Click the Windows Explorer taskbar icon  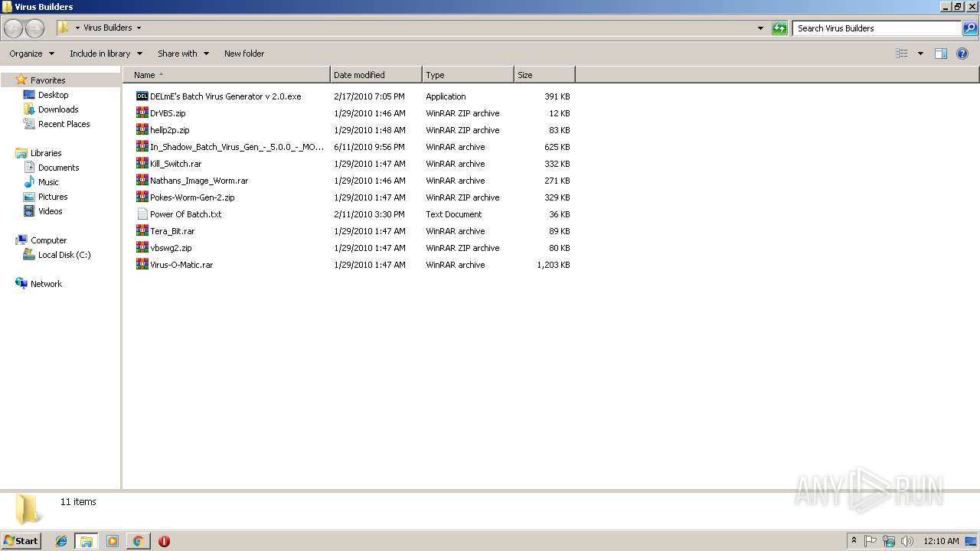(x=87, y=541)
